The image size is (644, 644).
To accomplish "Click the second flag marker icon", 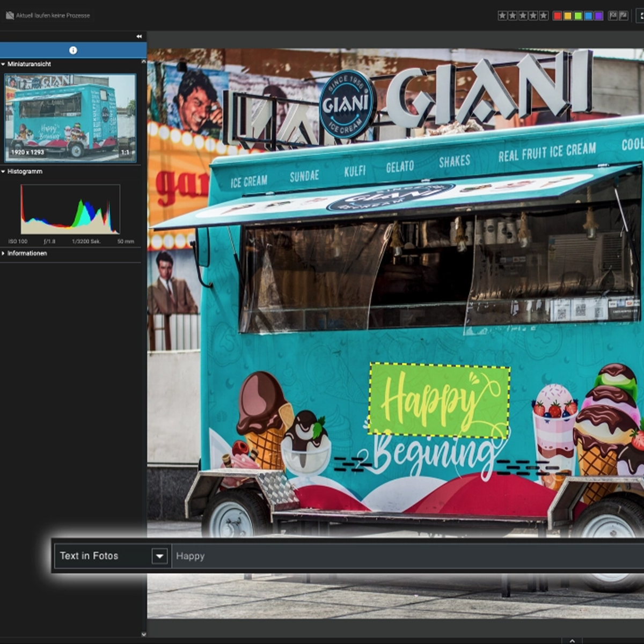I will click(x=623, y=16).
